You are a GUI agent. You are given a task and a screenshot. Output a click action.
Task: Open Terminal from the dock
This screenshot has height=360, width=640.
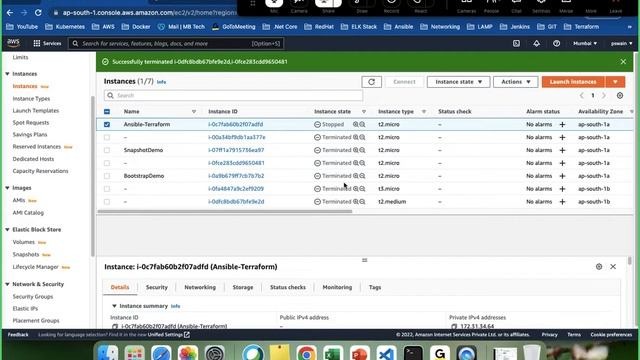coord(413,353)
